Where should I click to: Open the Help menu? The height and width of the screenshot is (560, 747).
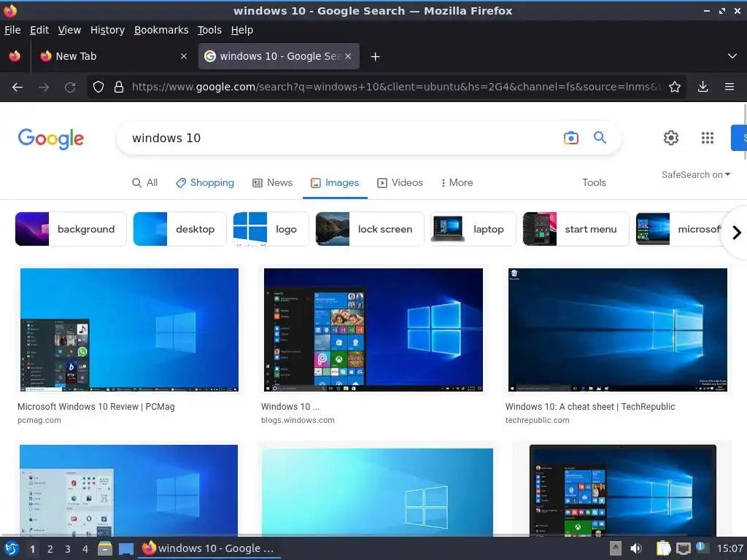(x=242, y=30)
